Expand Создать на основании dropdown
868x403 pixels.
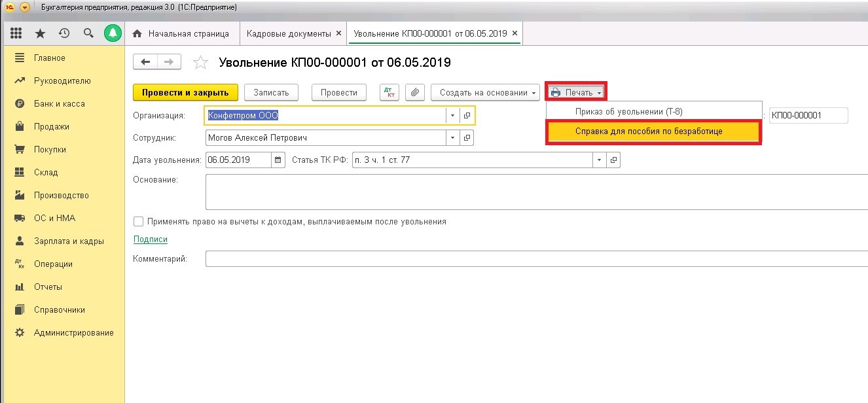tap(485, 92)
